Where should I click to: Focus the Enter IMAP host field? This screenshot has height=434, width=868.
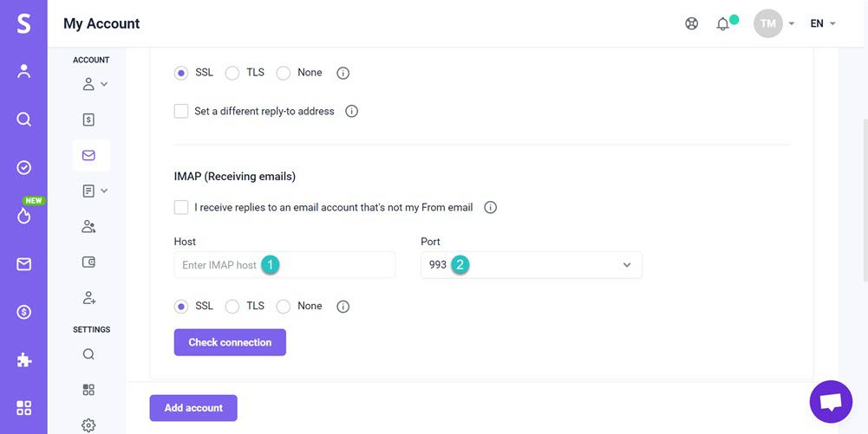coord(284,265)
